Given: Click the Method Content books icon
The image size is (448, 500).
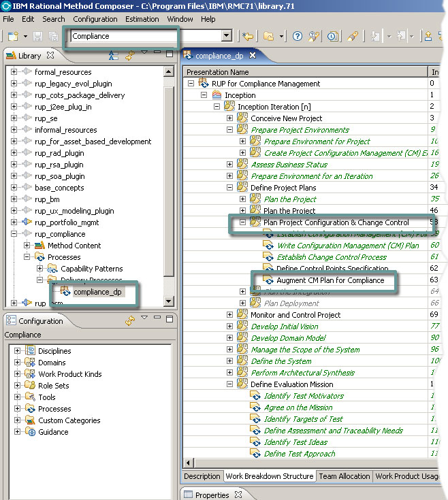Looking at the screenshot, I should tap(39, 245).
